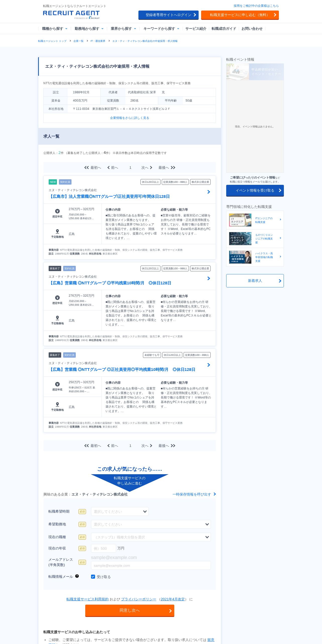This screenshot has width=322, height=644.
Task: Click 株式非公開企業 tag on first job
Action: [200, 182]
